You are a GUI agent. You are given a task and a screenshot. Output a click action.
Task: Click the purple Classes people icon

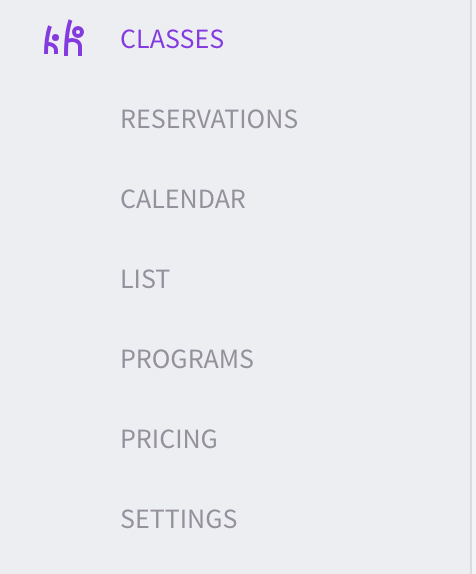tap(64, 38)
